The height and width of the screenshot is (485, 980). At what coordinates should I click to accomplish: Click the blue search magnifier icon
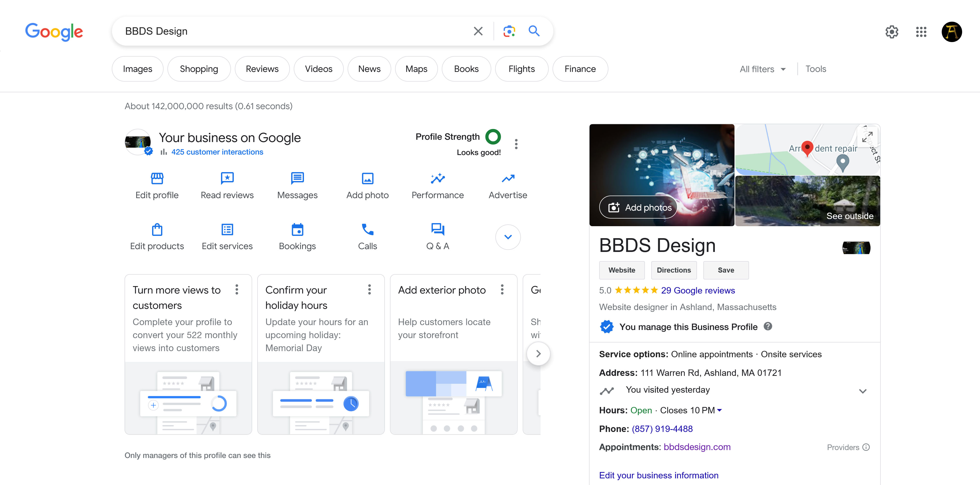pyautogui.click(x=534, y=31)
